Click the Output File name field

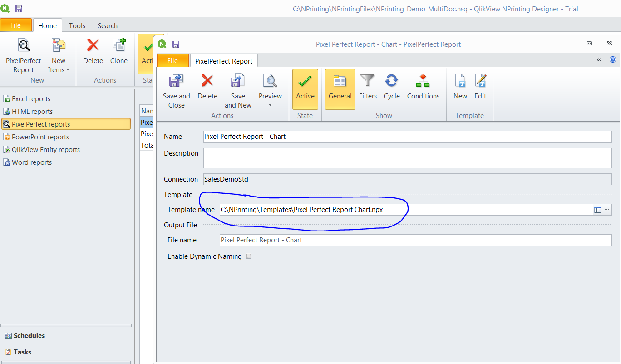coord(415,240)
